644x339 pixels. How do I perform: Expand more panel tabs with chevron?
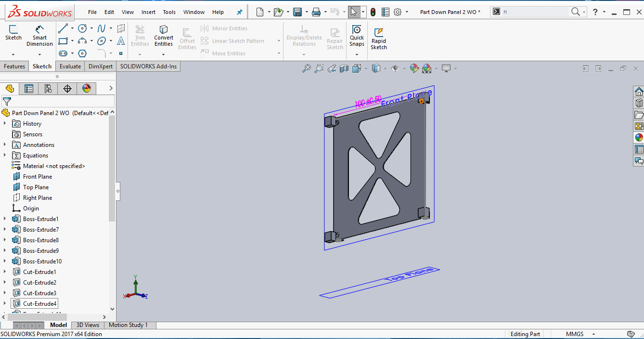click(111, 88)
